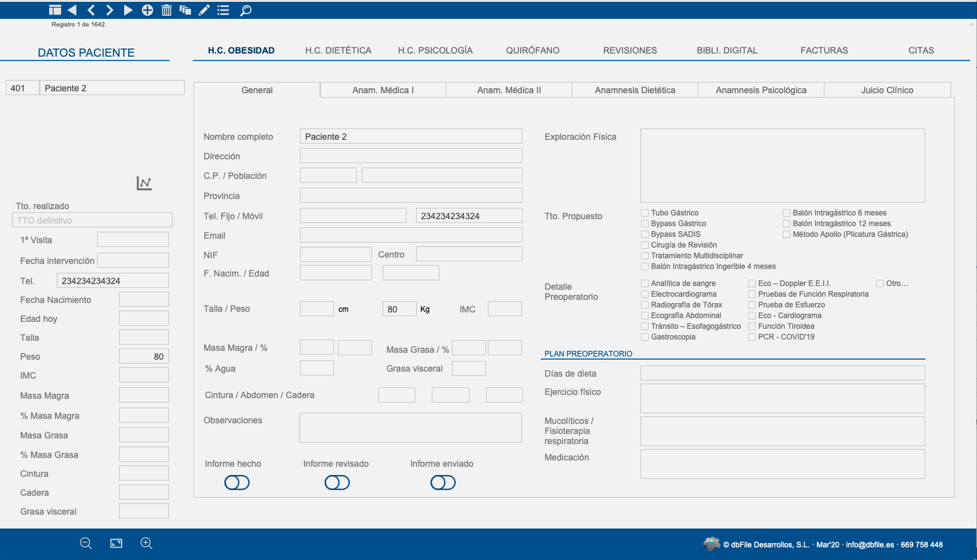This screenshot has height=560, width=977.
Task: Check Tubo Gástrico option
Action: [645, 213]
